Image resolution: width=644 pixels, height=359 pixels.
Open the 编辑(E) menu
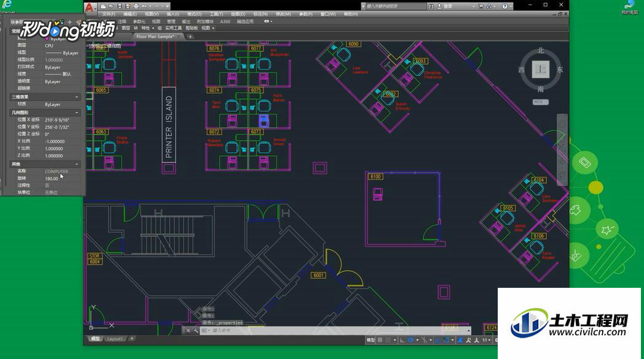(130, 14)
